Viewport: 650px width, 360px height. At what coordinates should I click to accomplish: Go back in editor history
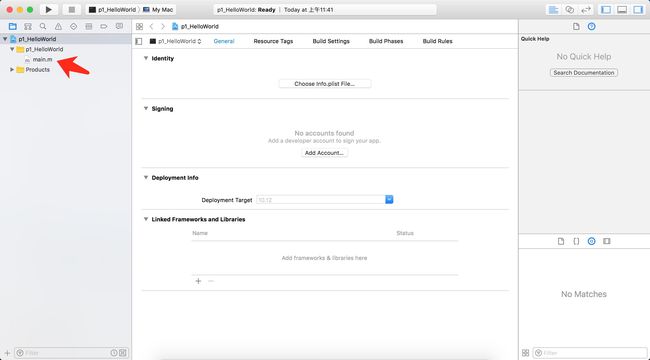[152, 27]
